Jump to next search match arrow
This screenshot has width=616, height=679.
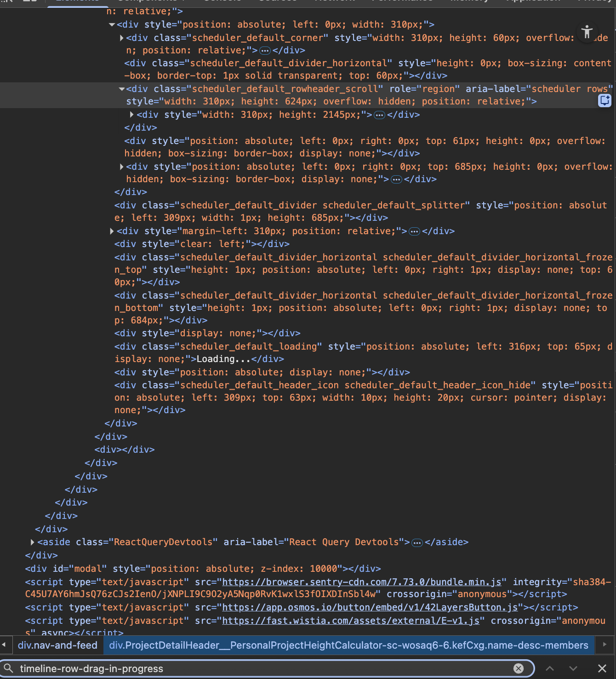coord(573,668)
